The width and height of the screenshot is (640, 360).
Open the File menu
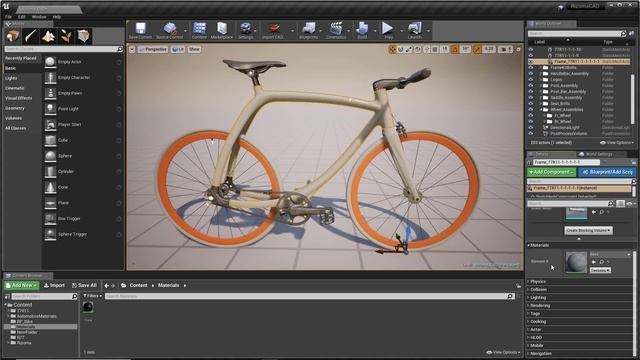(x=9, y=17)
